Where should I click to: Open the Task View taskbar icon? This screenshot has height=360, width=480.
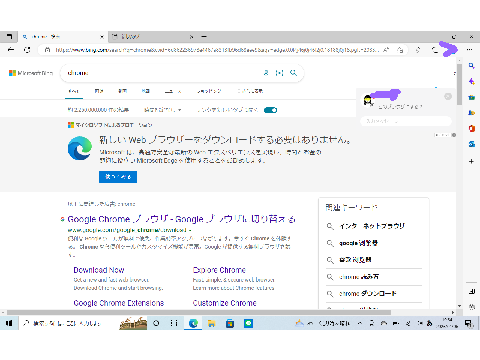coord(174,323)
